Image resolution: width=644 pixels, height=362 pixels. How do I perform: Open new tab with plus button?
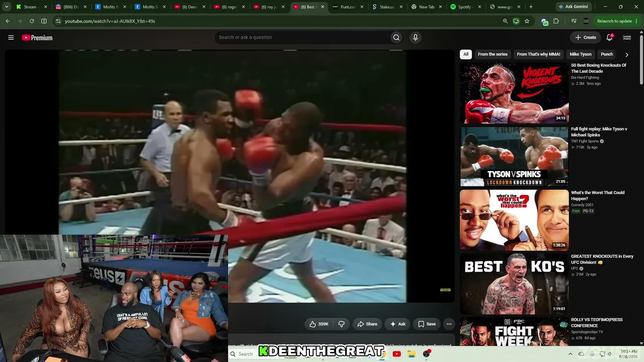(531, 7)
